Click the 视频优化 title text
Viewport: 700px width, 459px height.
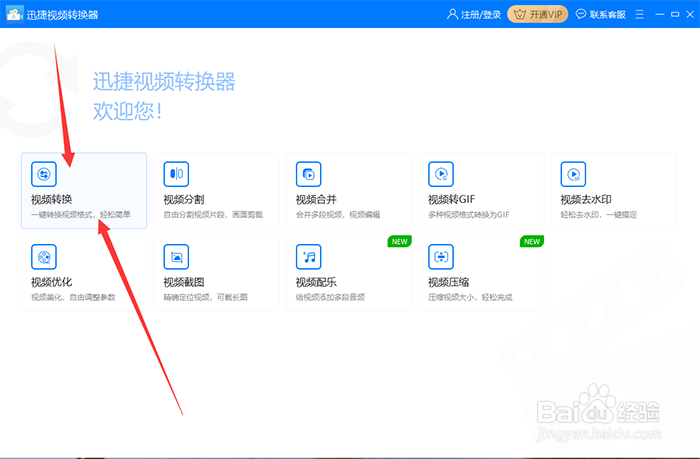51,282
